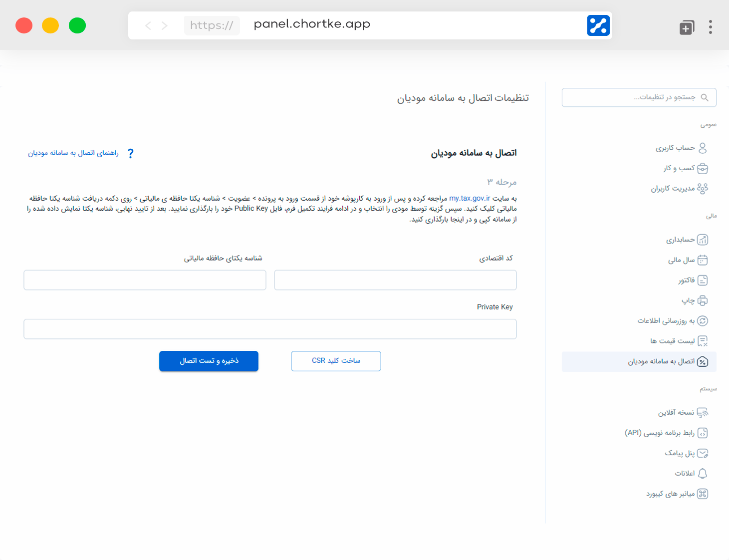The height and width of the screenshot is (560, 729).
Task: Click the ذخیره و تست اتصال button
Action: click(209, 361)
